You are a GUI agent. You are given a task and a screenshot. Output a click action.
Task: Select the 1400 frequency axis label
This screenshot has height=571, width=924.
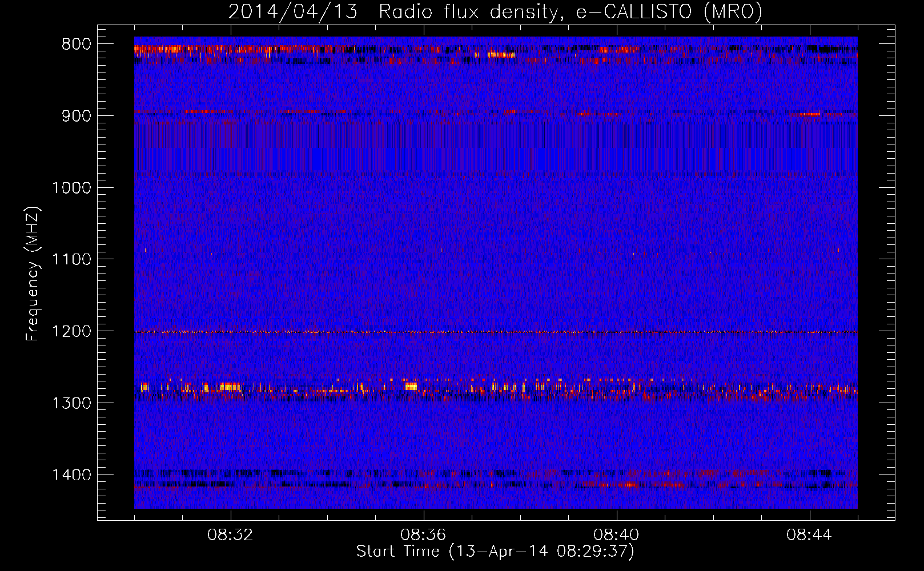coord(71,475)
